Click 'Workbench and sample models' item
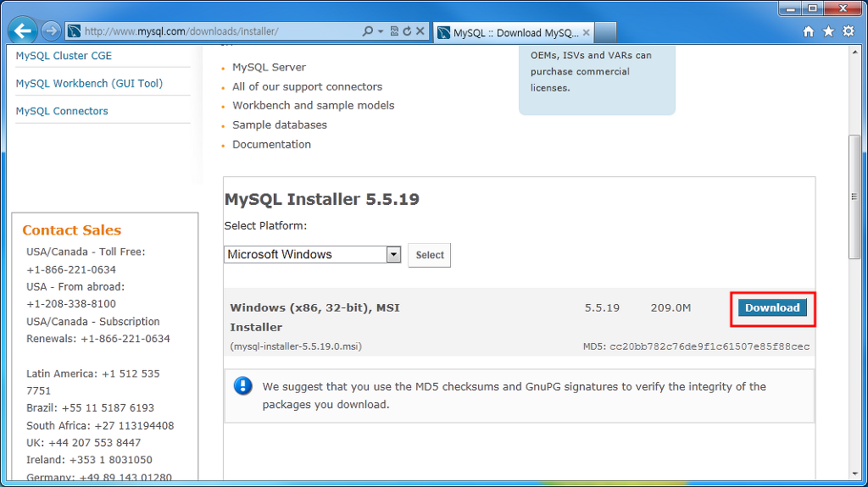This screenshot has width=868, height=487. [314, 105]
